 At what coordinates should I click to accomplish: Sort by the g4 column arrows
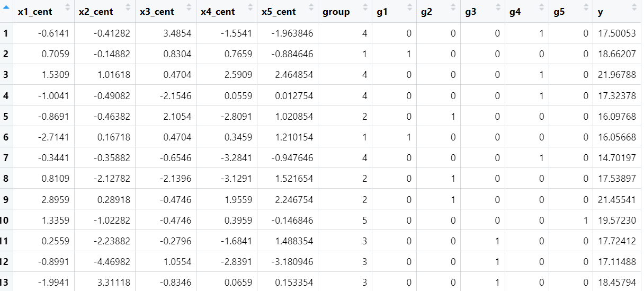[542, 7]
